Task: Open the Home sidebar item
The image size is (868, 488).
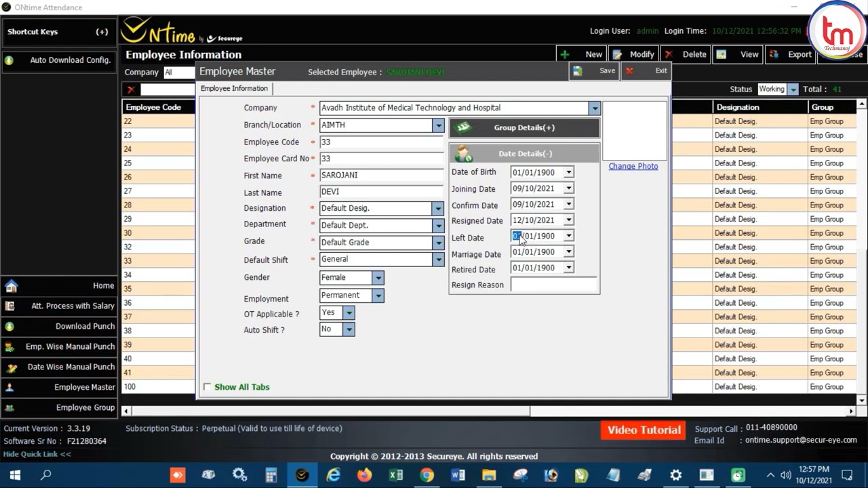Action: coord(59,286)
